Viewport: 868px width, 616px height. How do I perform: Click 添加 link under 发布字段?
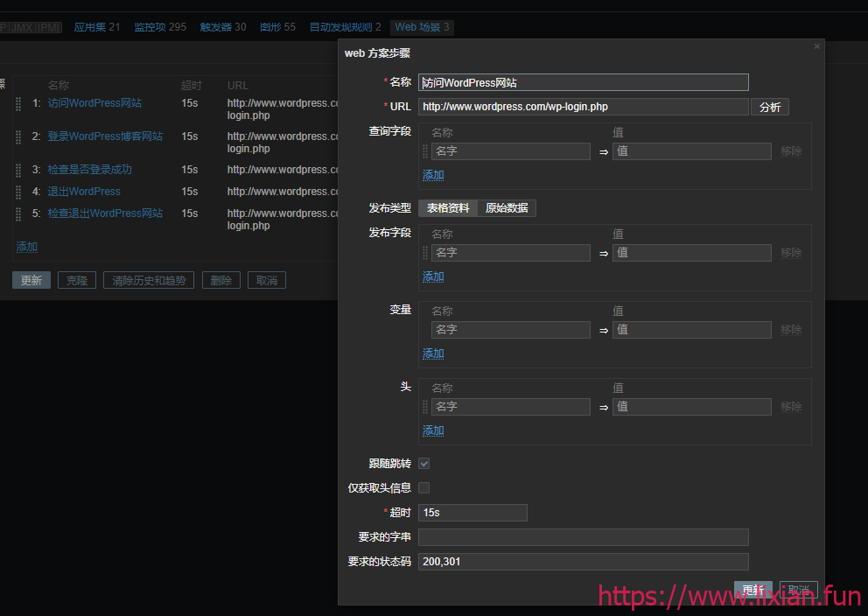pos(433,276)
